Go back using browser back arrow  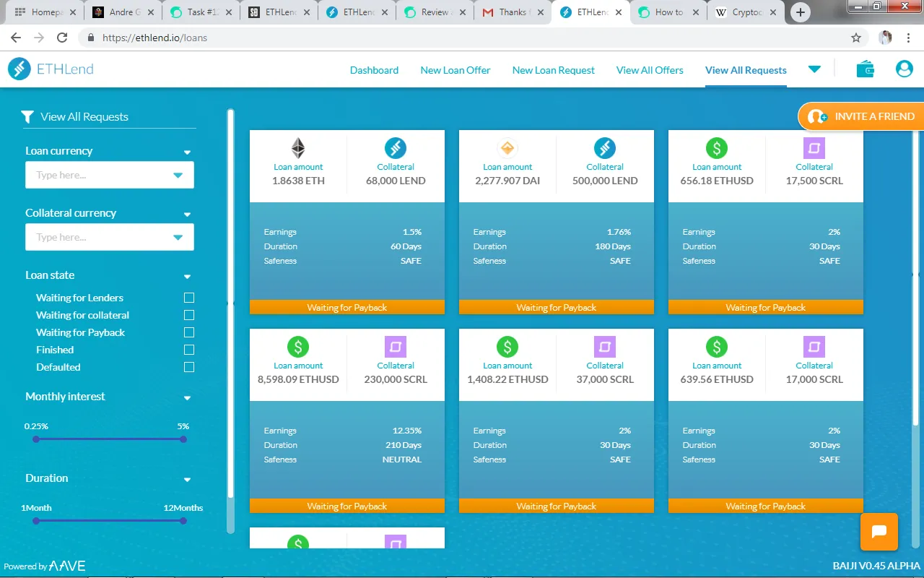[16, 38]
